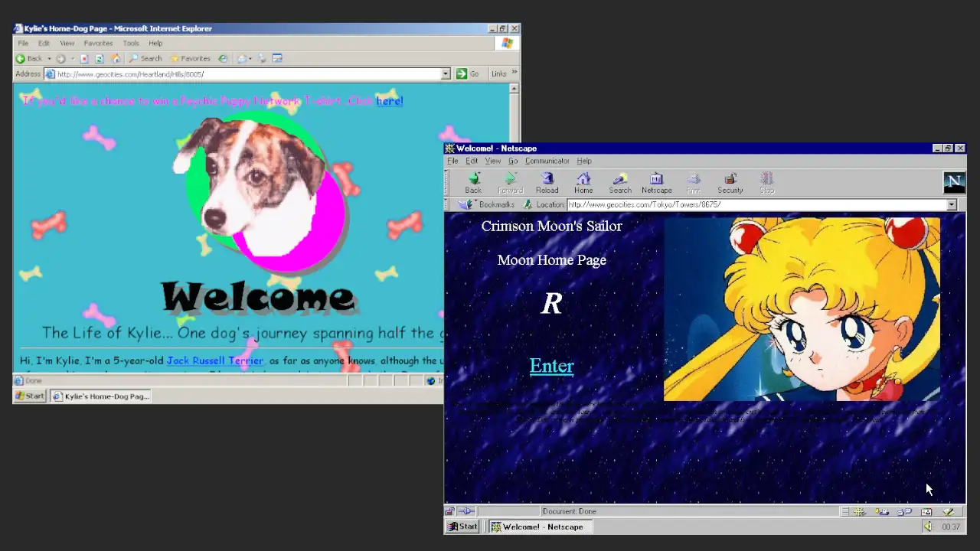Click Security lock in the Netscape toolbar
Image resolution: width=980 pixels, height=551 pixels.
pyautogui.click(x=730, y=183)
